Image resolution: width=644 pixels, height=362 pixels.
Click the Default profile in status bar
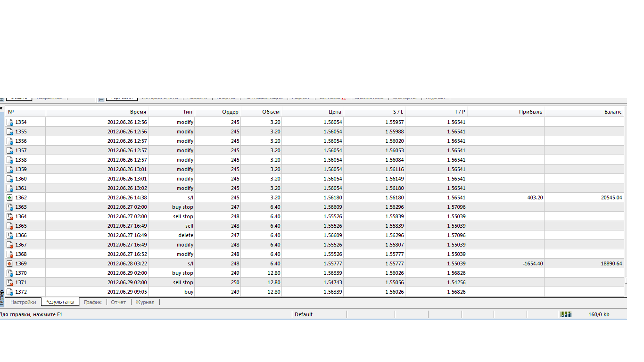[x=304, y=314]
